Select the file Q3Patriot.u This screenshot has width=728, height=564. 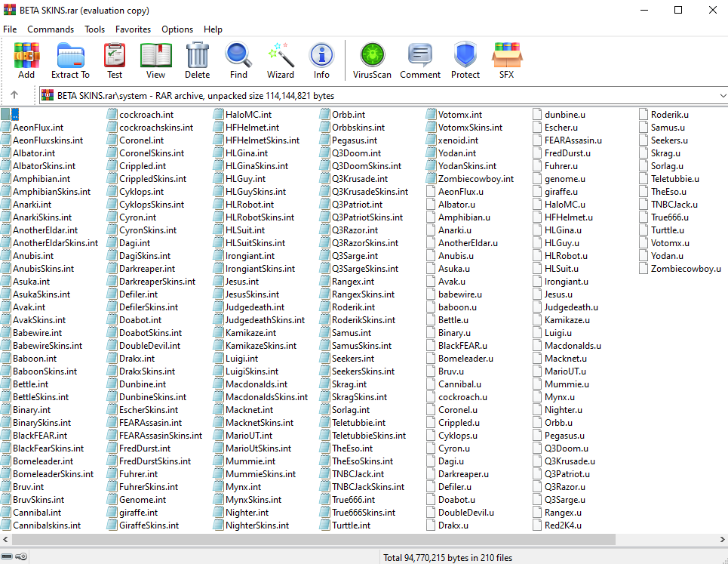[567, 474]
